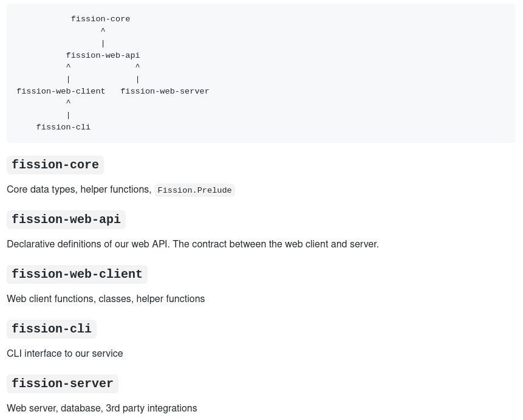Click the fission-core heading

(55, 165)
